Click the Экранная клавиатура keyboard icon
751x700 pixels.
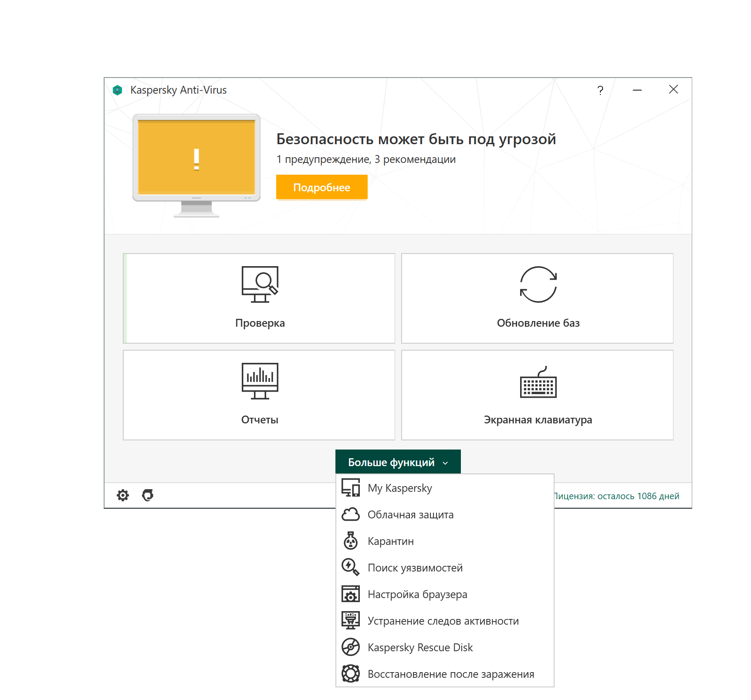(538, 382)
